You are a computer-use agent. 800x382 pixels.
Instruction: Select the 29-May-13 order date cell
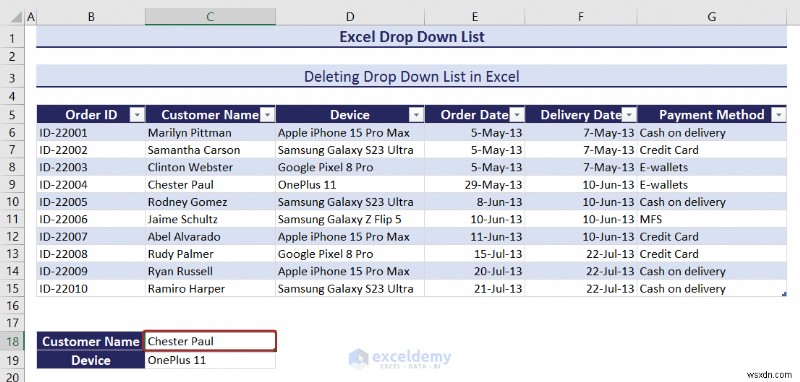point(474,185)
